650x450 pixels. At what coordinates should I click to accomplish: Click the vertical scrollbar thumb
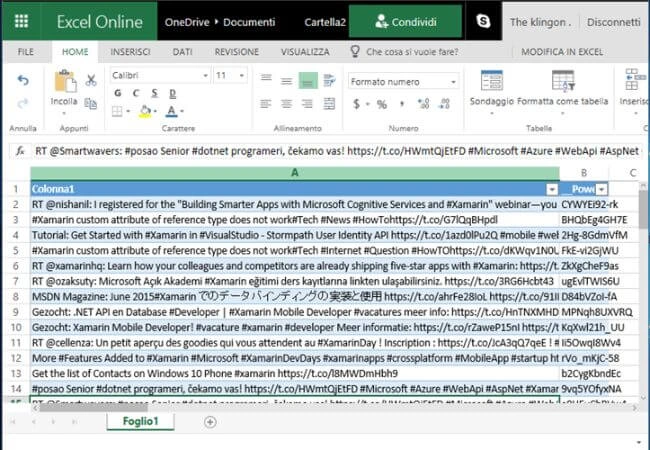point(644,208)
